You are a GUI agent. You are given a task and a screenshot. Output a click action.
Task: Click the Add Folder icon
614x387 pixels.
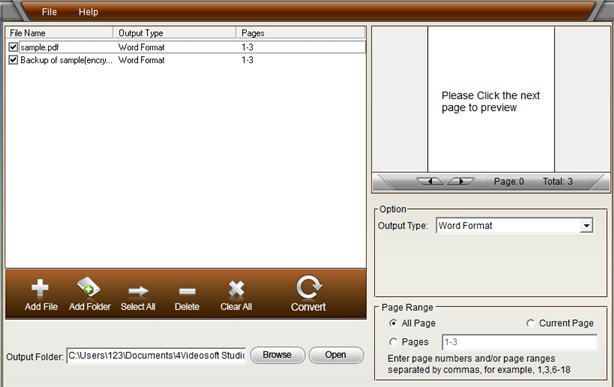click(x=88, y=288)
